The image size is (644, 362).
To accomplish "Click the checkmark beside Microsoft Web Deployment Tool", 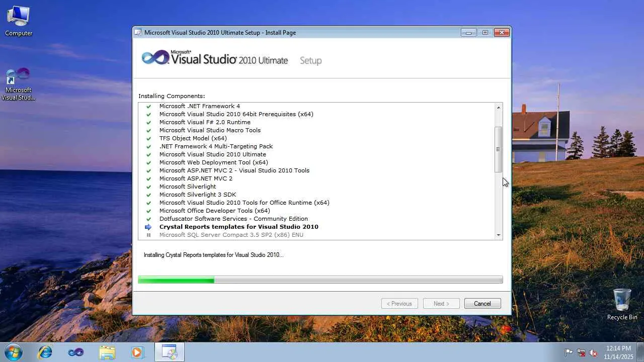I will [148, 163].
